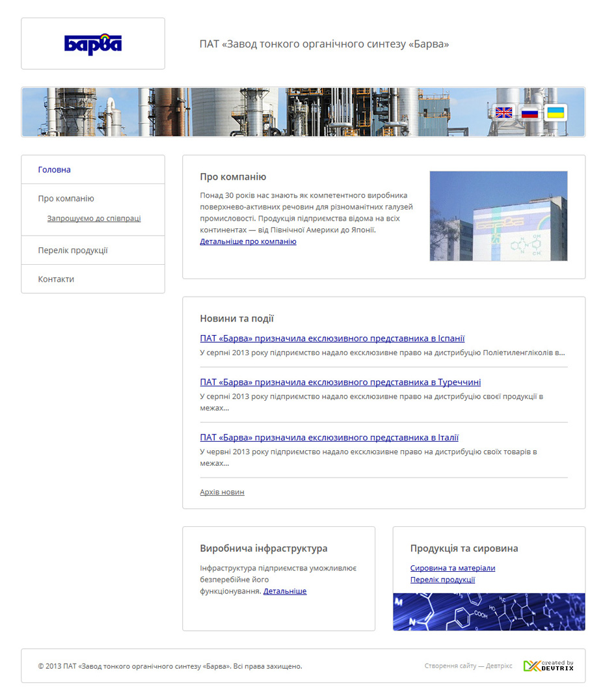Open news about exclusive representative in Італії
605x700 pixels.
click(329, 438)
